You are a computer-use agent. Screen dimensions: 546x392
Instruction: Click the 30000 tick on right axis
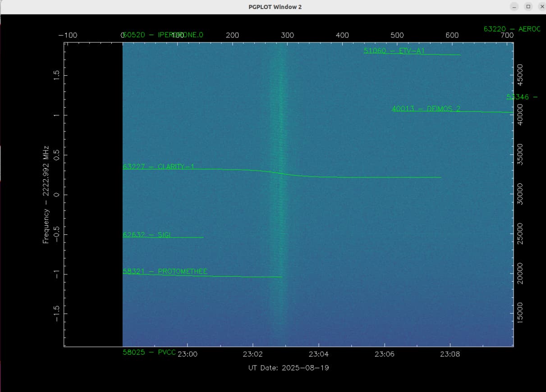coord(520,194)
